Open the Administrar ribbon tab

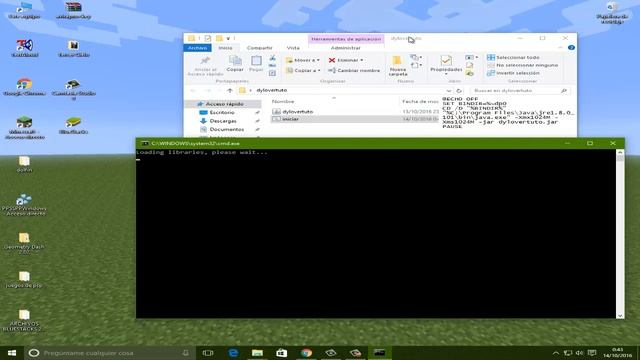pos(345,48)
